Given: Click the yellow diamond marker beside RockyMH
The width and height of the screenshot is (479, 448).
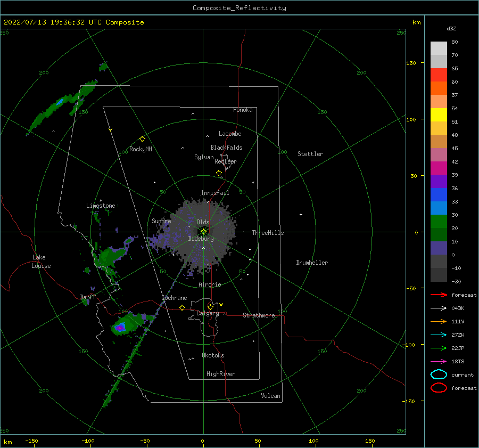Looking at the screenshot, I should pyautogui.click(x=142, y=139).
